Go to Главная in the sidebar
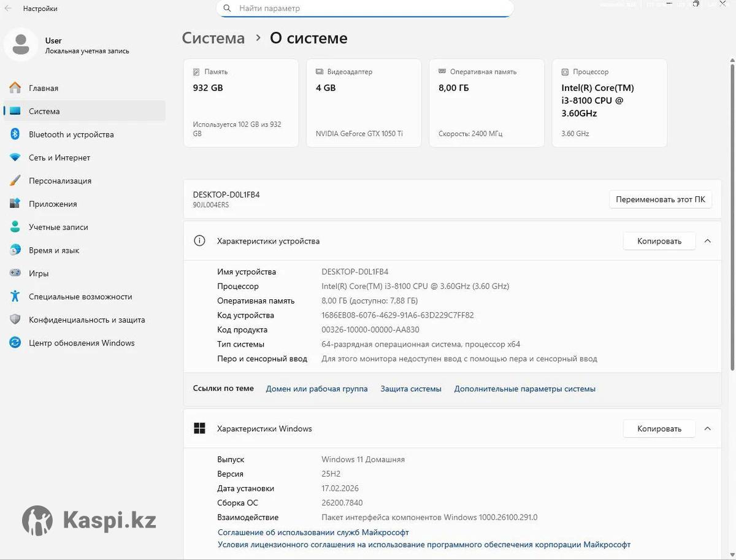This screenshot has width=736, height=560. tap(44, 88)
